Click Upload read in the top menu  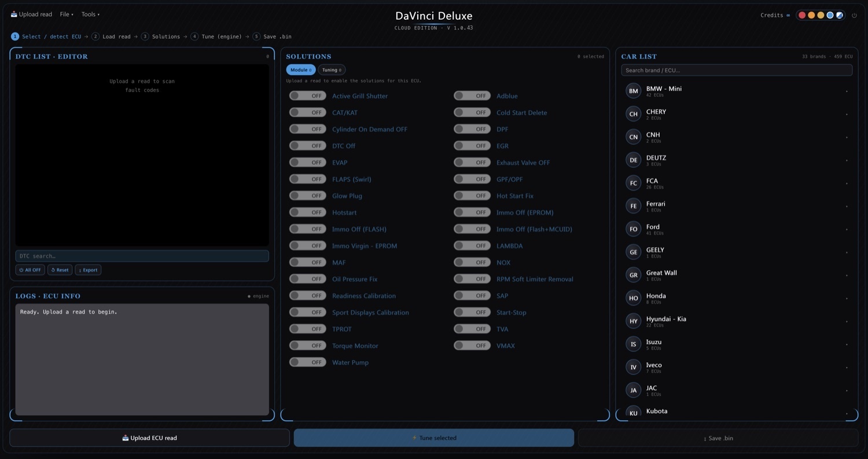point(31,14)
